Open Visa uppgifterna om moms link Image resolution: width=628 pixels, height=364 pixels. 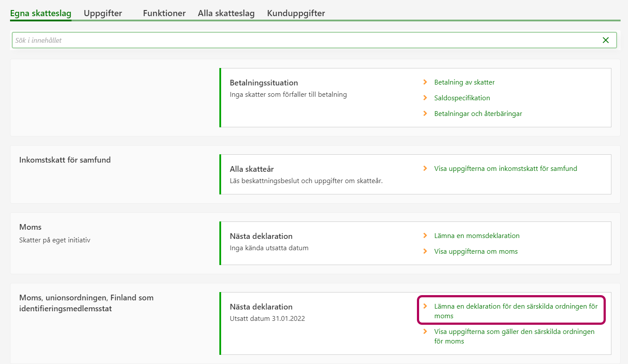[x=476, y=251]
